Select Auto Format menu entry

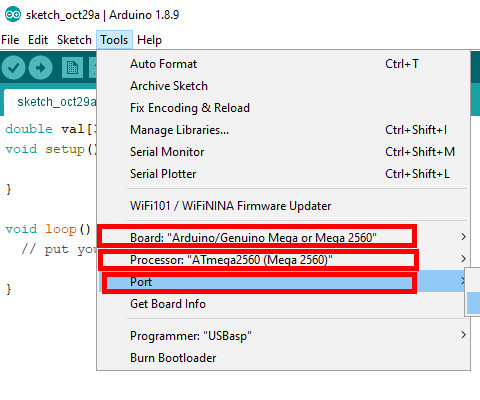point(283,64)
